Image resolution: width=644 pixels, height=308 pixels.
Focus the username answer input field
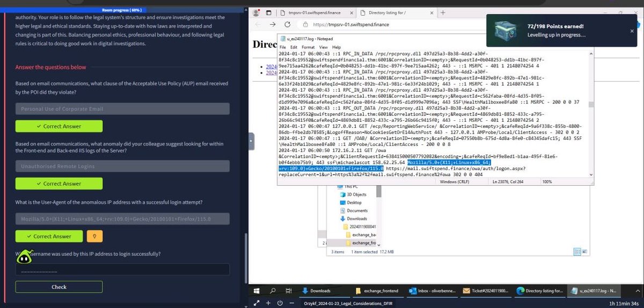[x=122, y=269]
